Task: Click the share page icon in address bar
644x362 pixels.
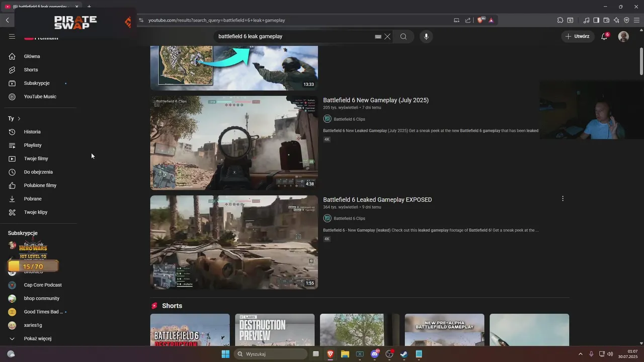Action: [468, 20]
